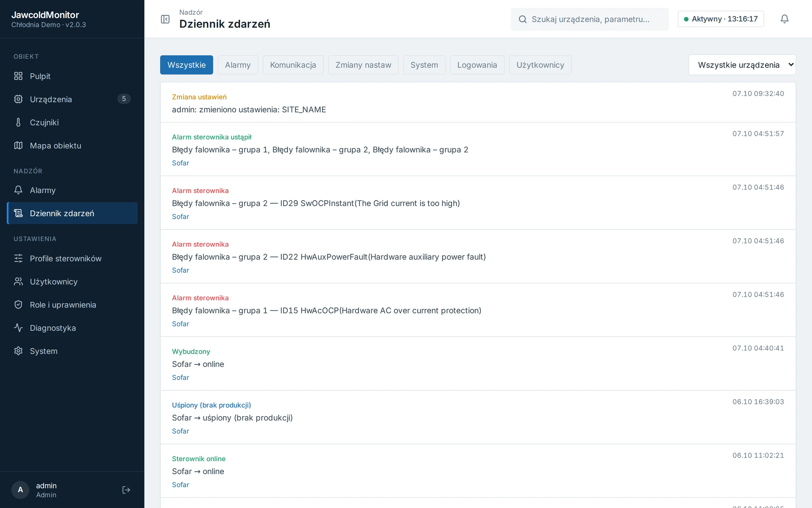Filter by Zmiany nastaw tab
This screenshot has height=508, width=812.
click(363, 65)
